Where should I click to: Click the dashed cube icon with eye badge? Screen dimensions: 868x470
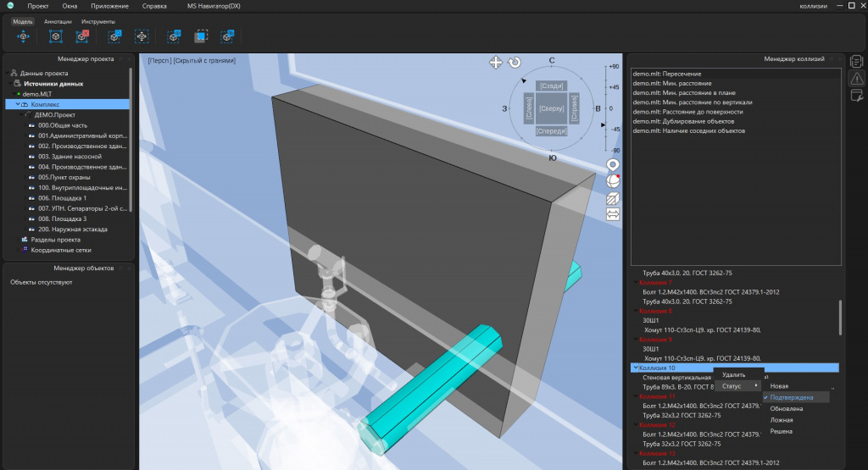174,36
